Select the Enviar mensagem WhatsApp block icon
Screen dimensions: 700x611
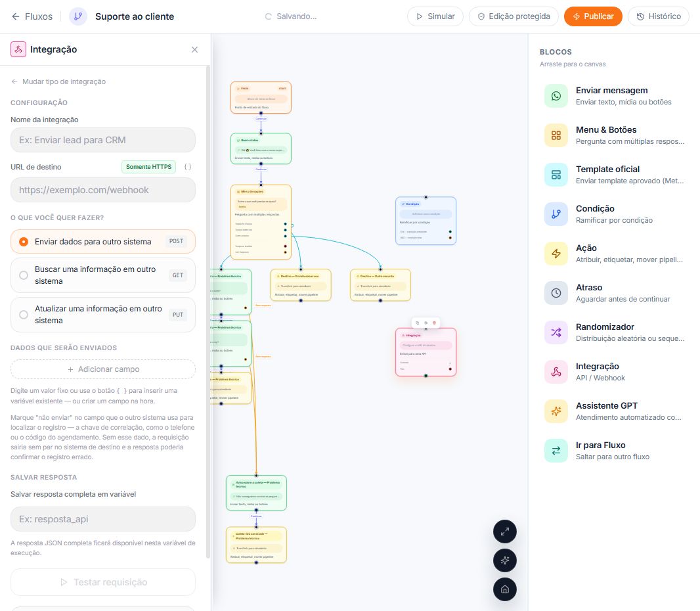(556, 96)
